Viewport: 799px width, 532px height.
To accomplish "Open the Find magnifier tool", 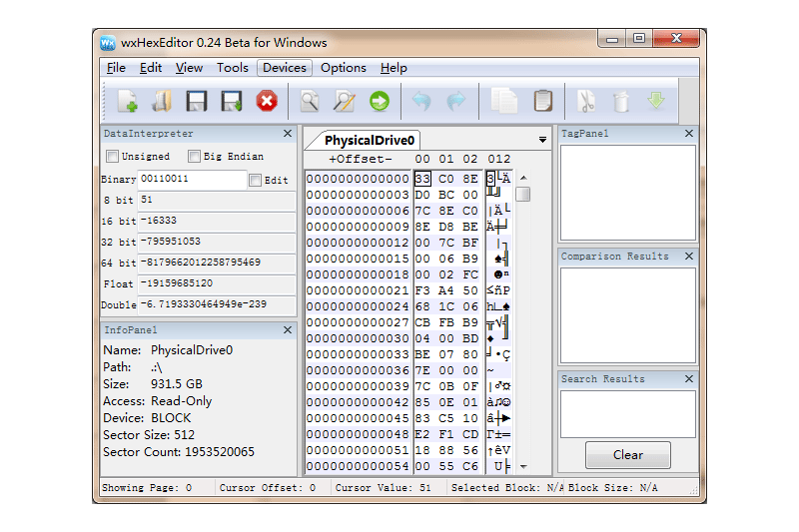I will point(310,101).
